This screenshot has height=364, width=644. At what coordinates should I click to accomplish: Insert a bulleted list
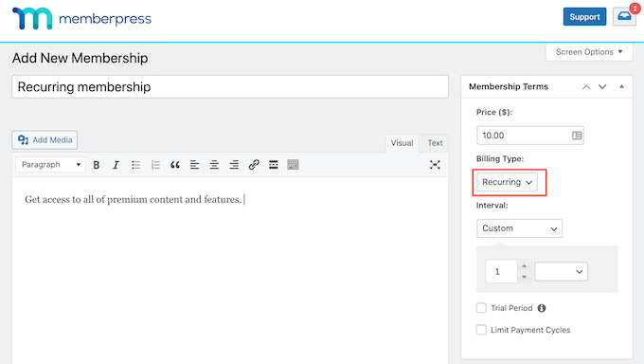pos(136,165)
